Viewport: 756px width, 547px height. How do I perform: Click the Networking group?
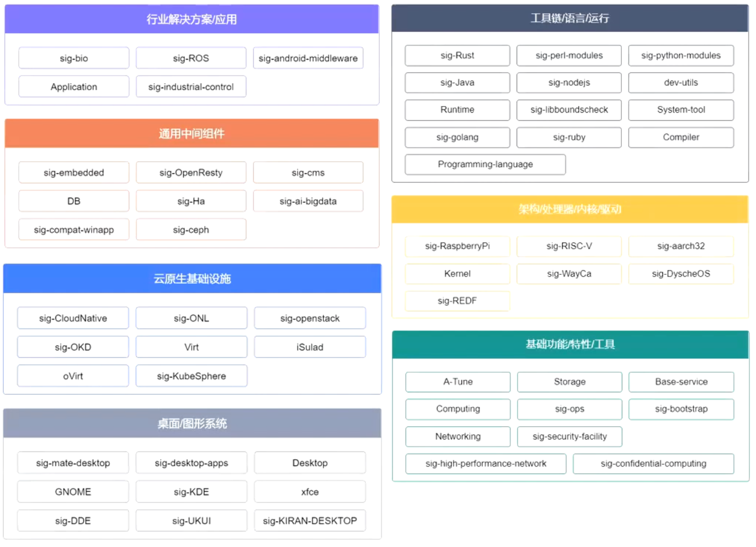click(x=458, y=437)
